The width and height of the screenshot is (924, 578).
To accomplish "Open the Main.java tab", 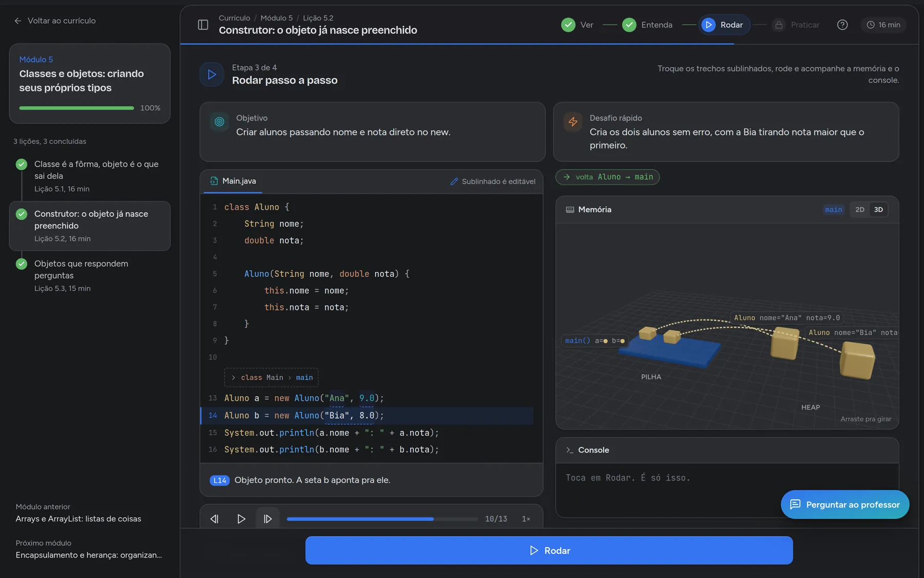I will (x=233, y=181).
